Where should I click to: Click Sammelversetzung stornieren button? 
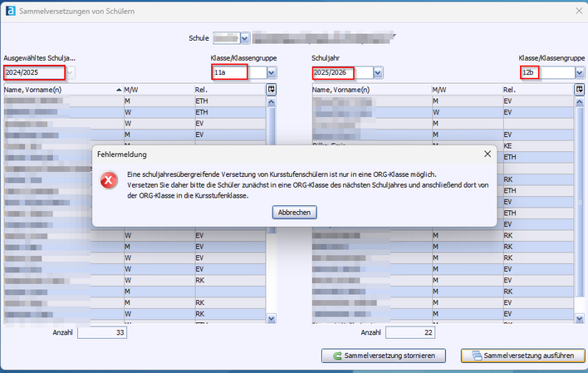pyautogui.click(x=384, y=356)
